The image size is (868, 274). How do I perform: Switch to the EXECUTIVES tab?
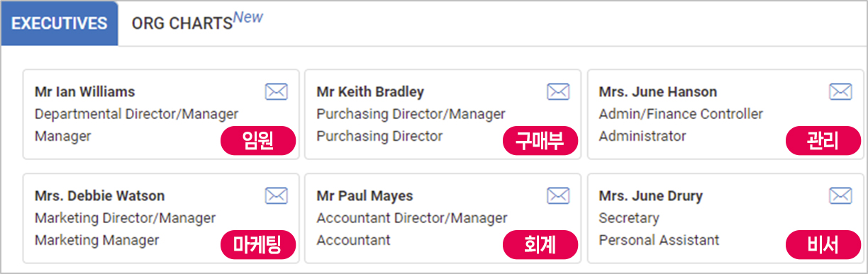60,23
